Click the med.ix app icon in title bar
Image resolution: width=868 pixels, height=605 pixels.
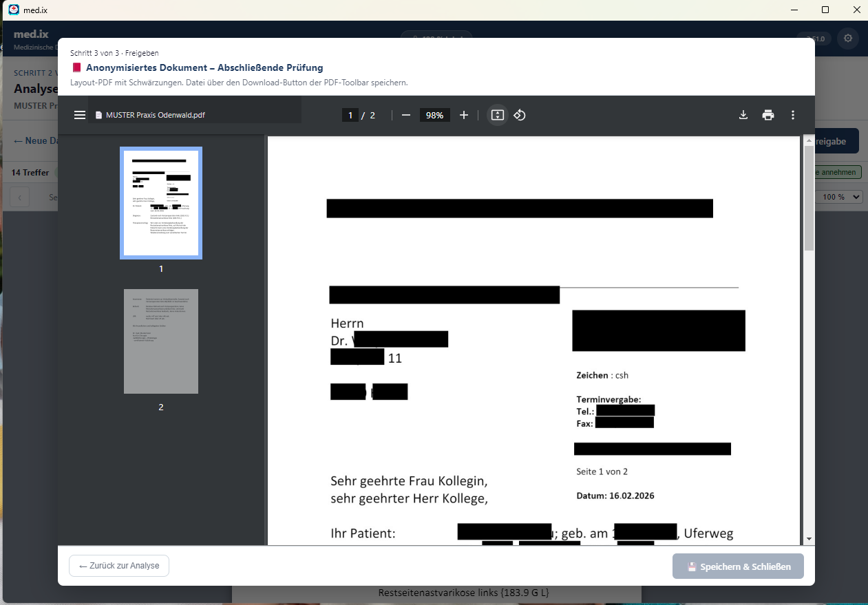[14, 10]
